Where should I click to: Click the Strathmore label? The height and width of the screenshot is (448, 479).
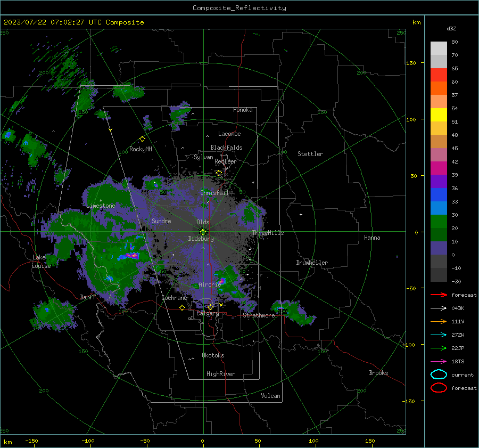[259, 315]
